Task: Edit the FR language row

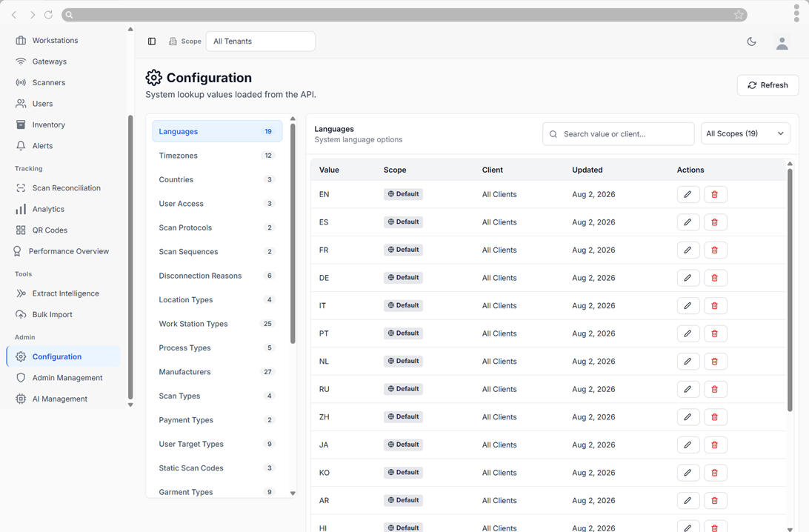Action: point(688,250)
